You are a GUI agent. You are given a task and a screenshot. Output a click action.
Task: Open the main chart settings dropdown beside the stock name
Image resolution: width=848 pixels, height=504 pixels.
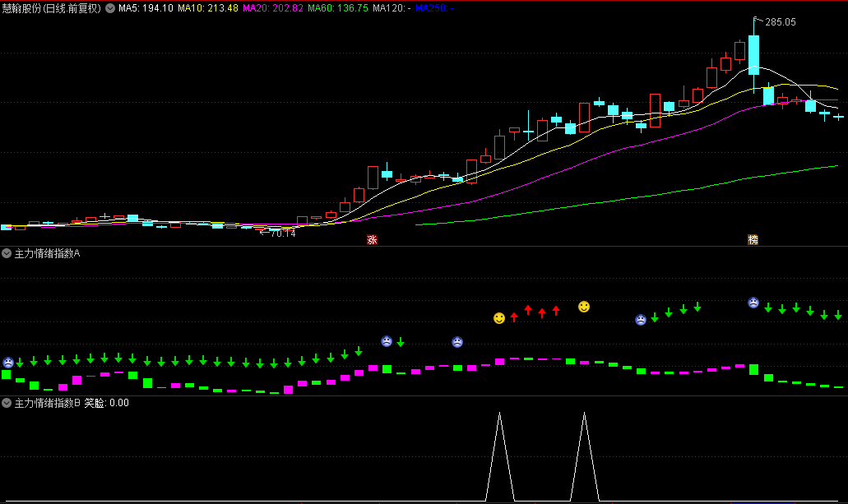coord(110,8)
